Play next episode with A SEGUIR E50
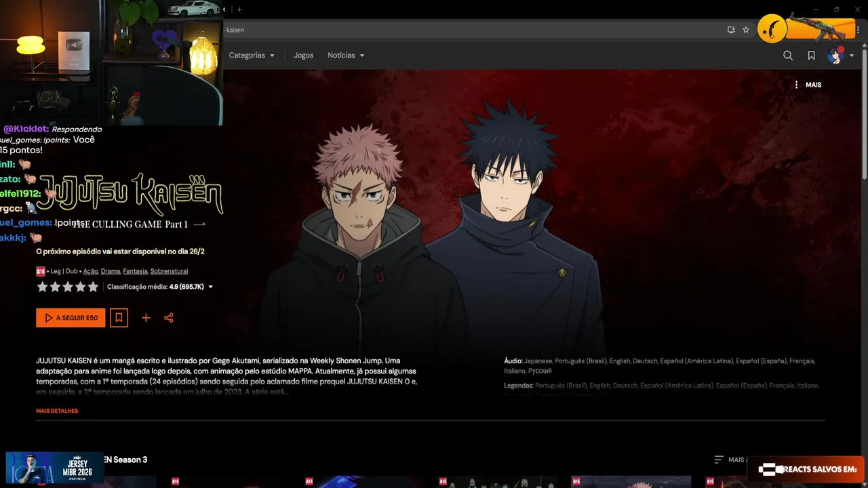Viewport: 868px width, 488px height. [x=71, y=318]
